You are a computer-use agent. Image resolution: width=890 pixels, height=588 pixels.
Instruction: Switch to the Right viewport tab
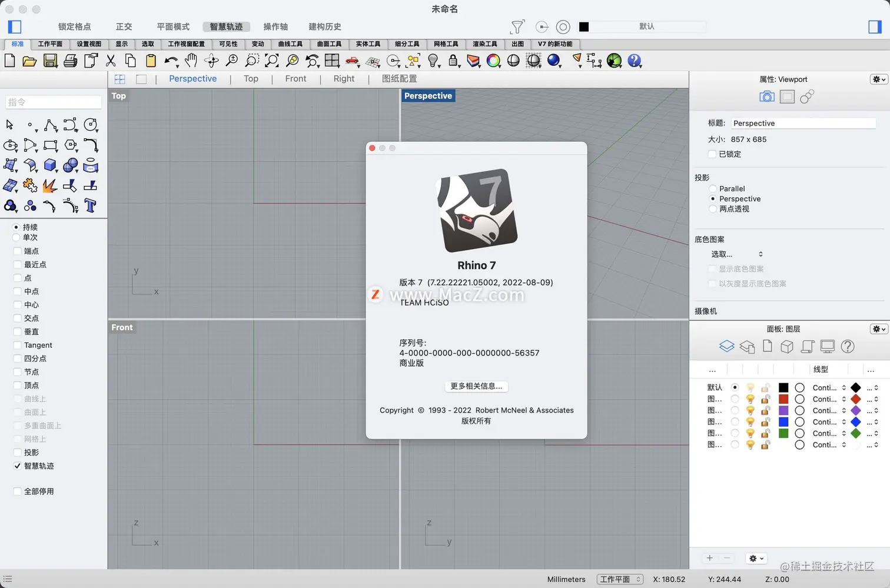click(x=344, y=79)
